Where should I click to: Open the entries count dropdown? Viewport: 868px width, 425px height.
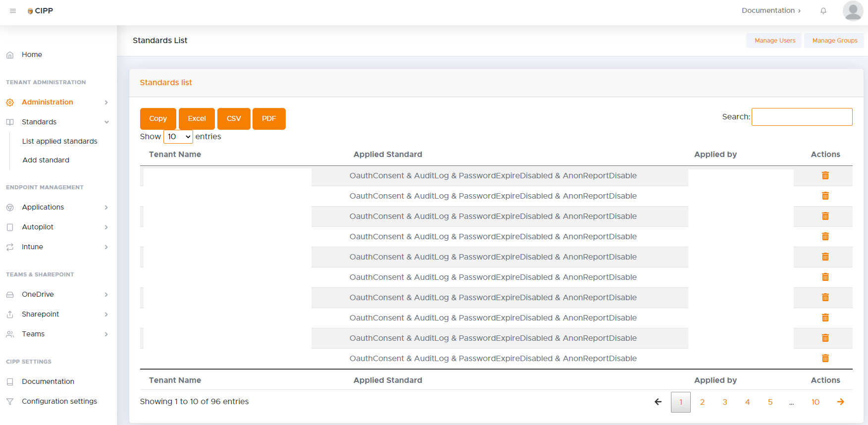178,137
